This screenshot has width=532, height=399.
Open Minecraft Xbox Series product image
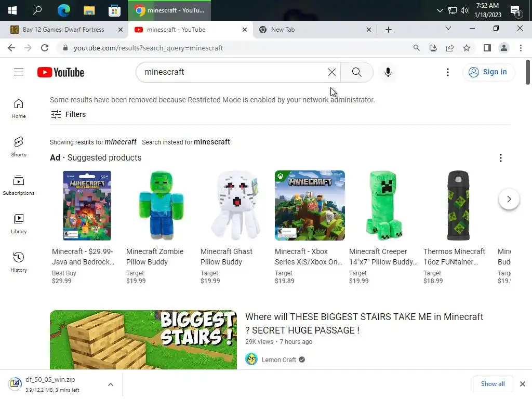[310, 205]
